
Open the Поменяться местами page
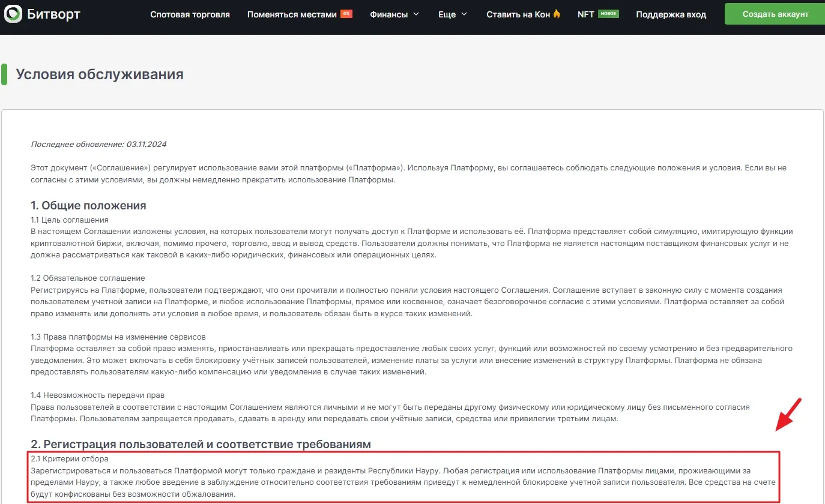[x=292, y=14]
